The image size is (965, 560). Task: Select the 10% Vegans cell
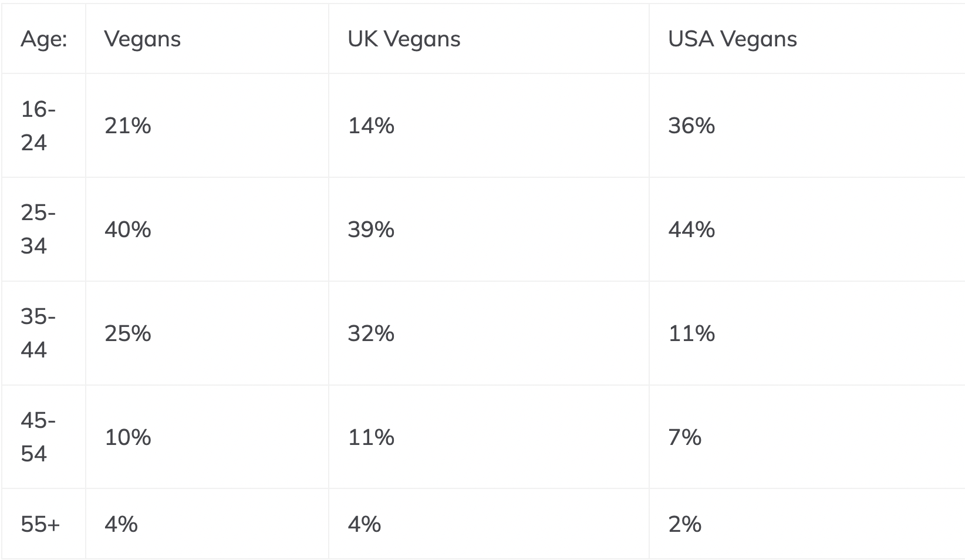(x=128, y=437)
